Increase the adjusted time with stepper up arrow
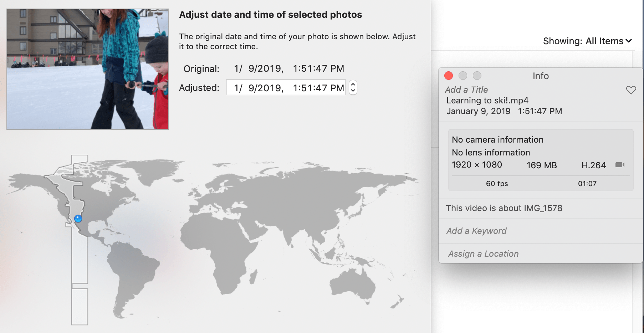Viewport: 644px width, 333px height. pyautogui.click(x=353, y=84)
